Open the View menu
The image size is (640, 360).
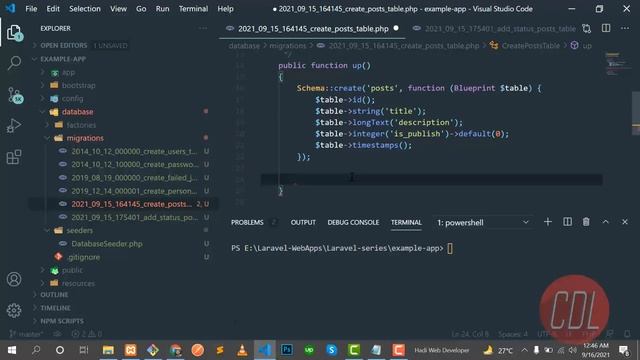coord(118,9)
